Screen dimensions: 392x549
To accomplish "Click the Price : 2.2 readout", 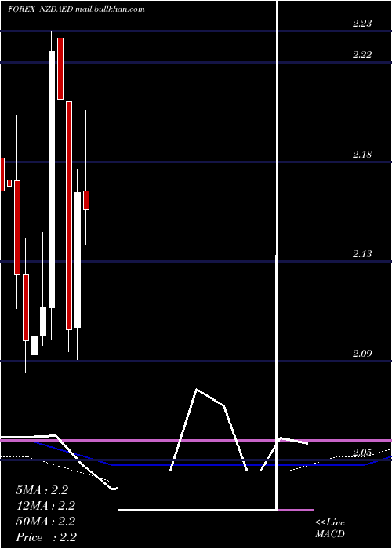I will tap(46, 537).
